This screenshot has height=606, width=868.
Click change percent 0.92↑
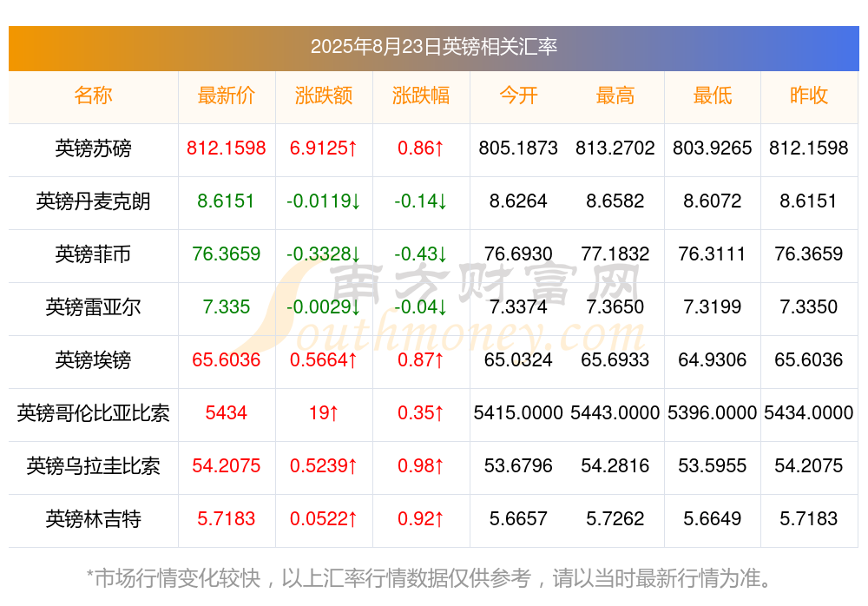coord(421,519)
